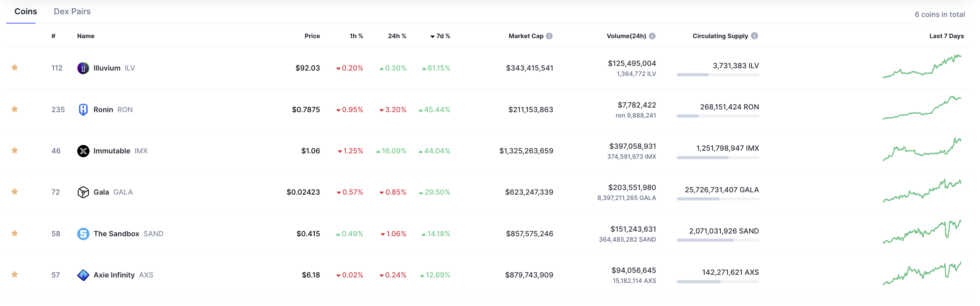Sort by the 1h % column
Screen dimensions: 980x306
coord(356,36)
